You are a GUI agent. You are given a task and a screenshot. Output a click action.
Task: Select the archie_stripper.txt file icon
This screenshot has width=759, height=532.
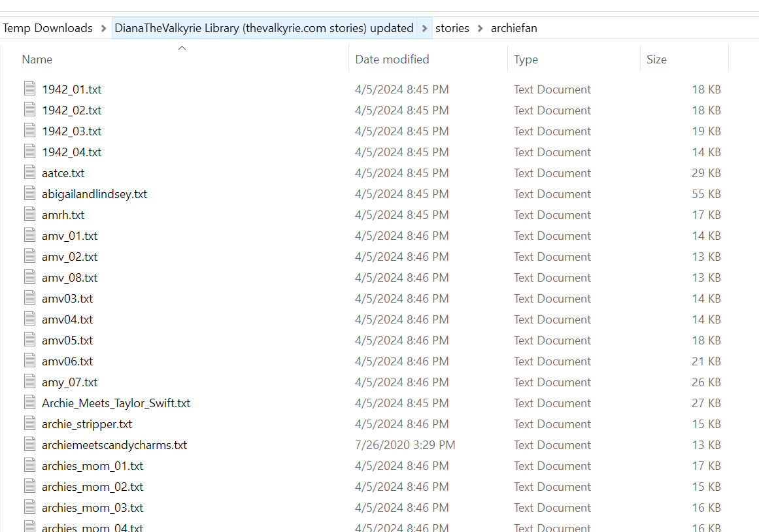click(29, 424)
